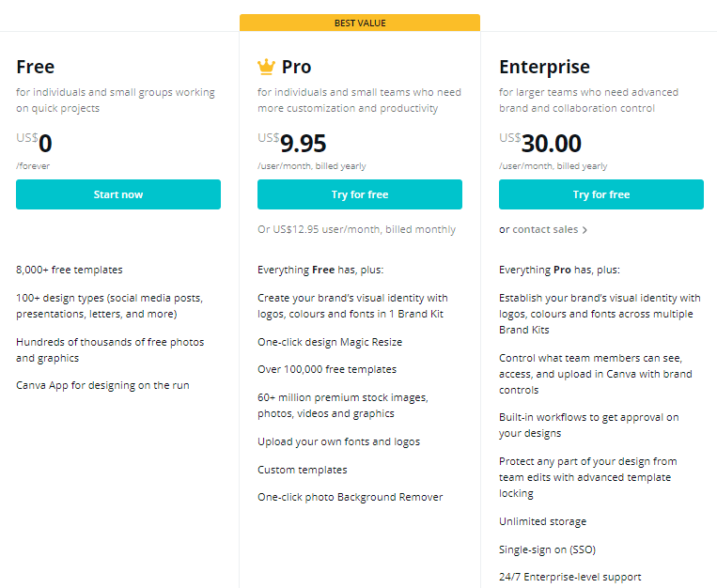Select the Pro plan heading

point(296,67)
